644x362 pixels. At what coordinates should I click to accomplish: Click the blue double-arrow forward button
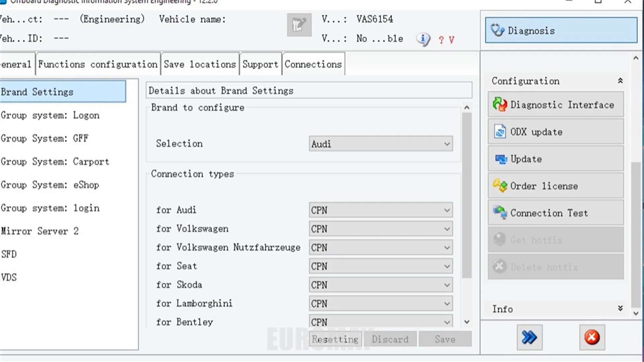click(529, 337)
